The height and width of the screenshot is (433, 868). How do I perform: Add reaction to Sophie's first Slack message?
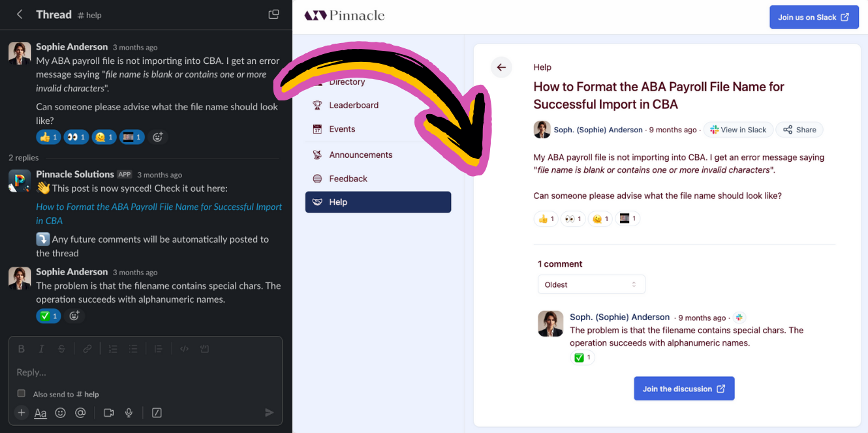(x=157, y=137)
